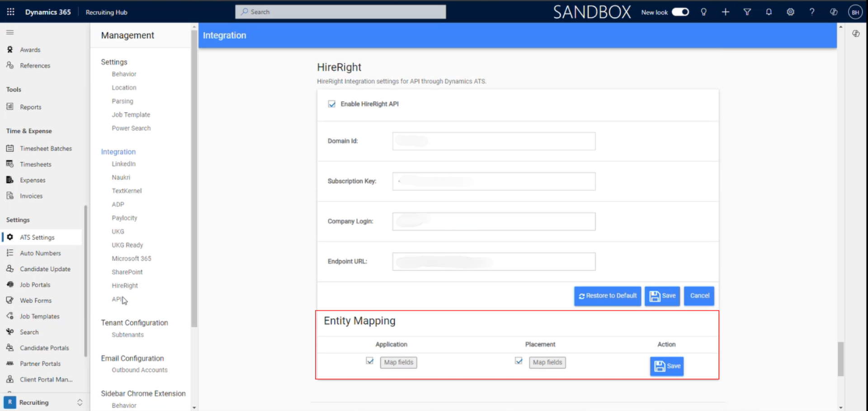Open Naukri integration settings
The image size is (868, 411).
pos(121,177)
